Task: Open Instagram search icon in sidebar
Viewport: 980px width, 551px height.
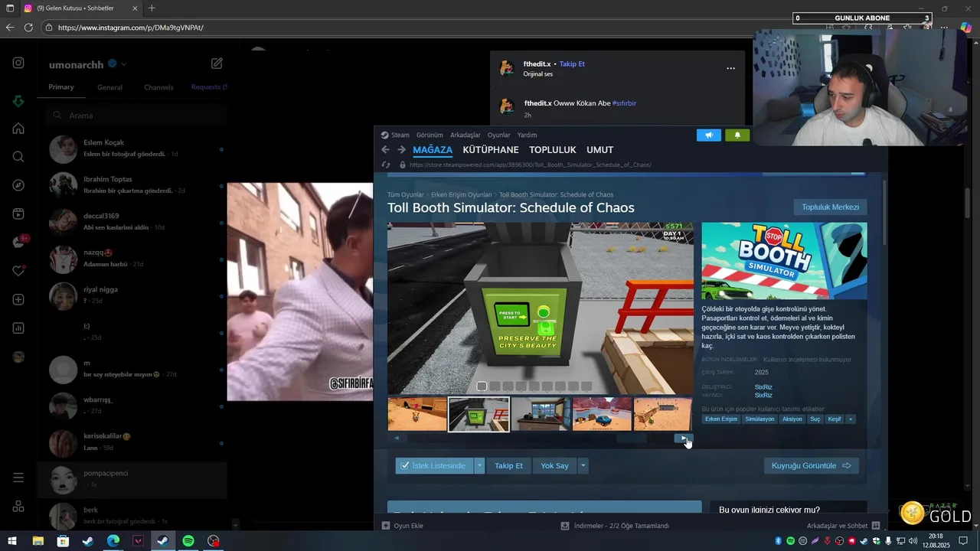Action: point(18,157)
